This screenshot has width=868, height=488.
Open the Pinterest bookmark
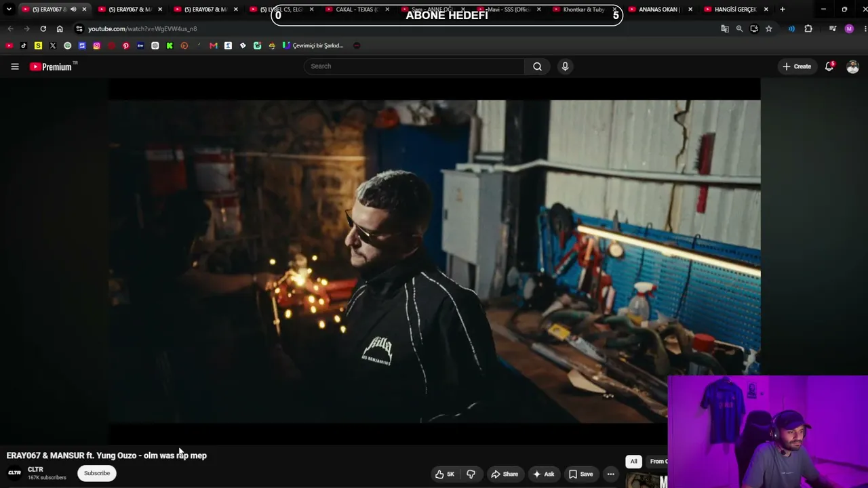coord(126,45)
